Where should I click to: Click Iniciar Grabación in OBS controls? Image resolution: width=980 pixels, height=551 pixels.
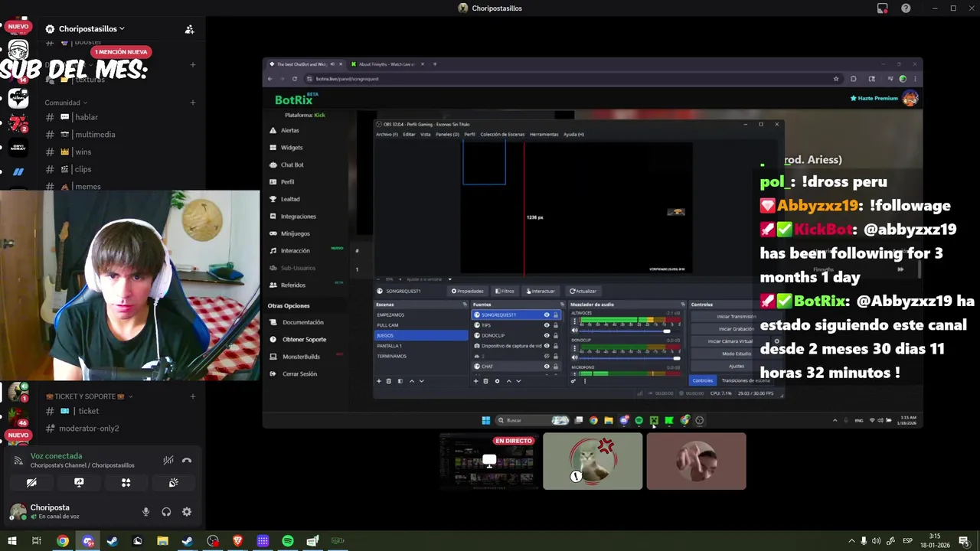[736, 328]
